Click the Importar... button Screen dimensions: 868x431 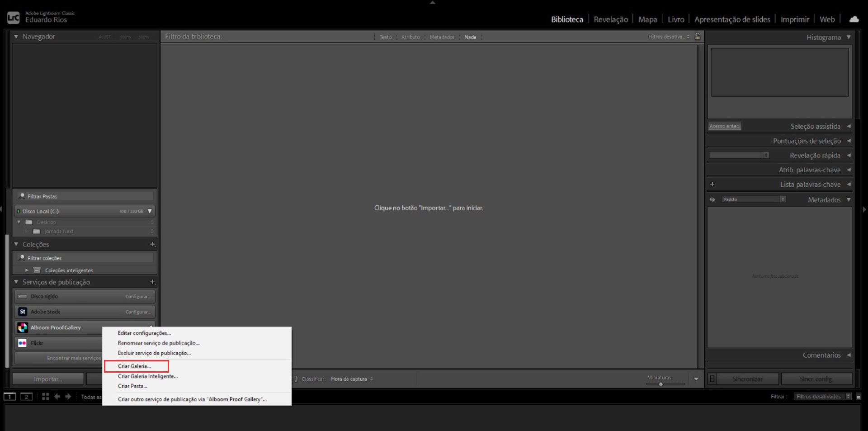pos(48,379)
